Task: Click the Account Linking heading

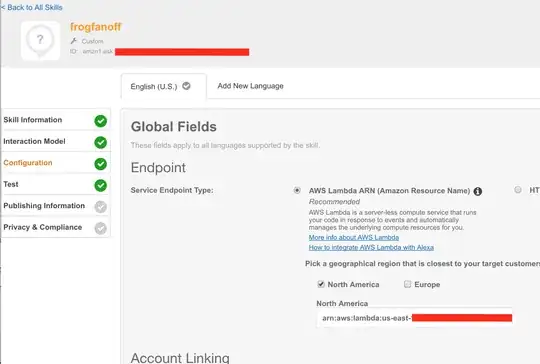Action: point(180,358)
